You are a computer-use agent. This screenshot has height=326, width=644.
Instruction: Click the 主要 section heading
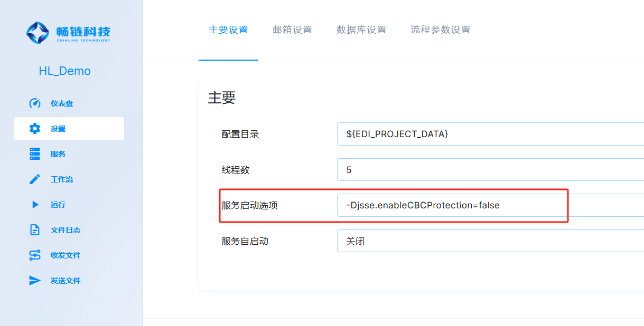222,98
